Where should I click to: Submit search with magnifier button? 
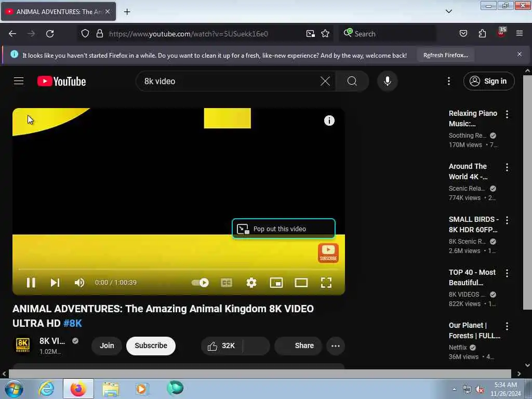(352, 81)
